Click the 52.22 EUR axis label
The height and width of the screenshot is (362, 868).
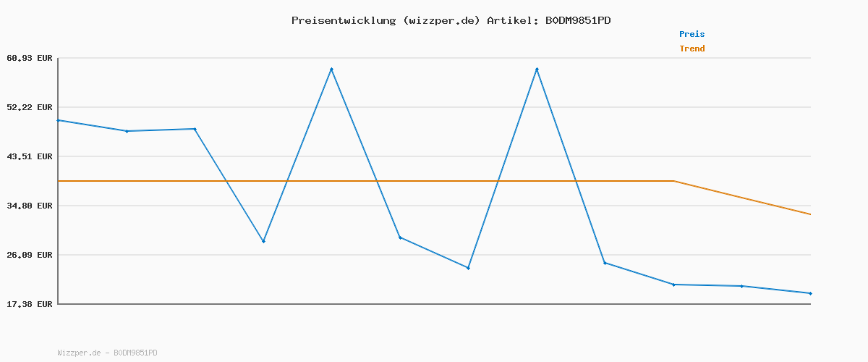pyautogui.click(x=30, y=107)
